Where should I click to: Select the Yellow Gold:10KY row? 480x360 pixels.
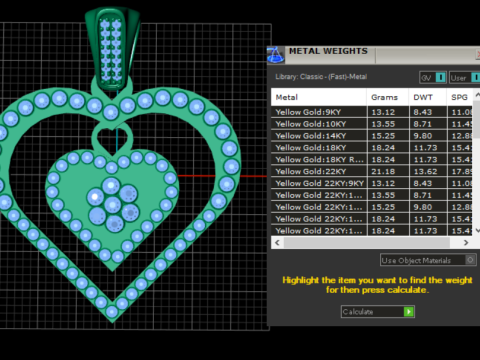[372, 124]
